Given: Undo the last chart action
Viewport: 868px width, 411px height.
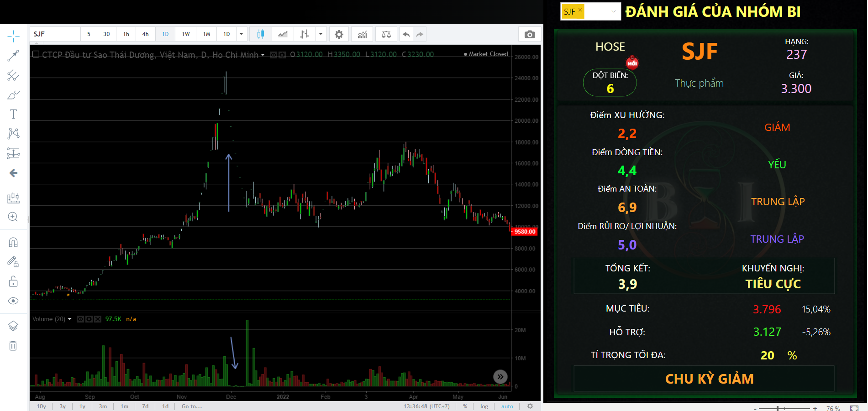Looking at the screenshot, I should [406, 34].
